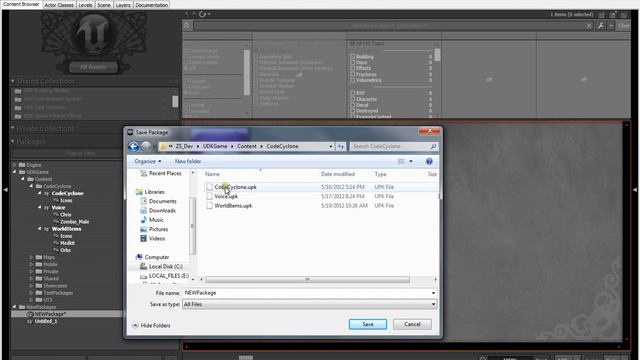Click the Hide Folders arrow icon
This screenshot has height=360, width=640.
[135, 325]
